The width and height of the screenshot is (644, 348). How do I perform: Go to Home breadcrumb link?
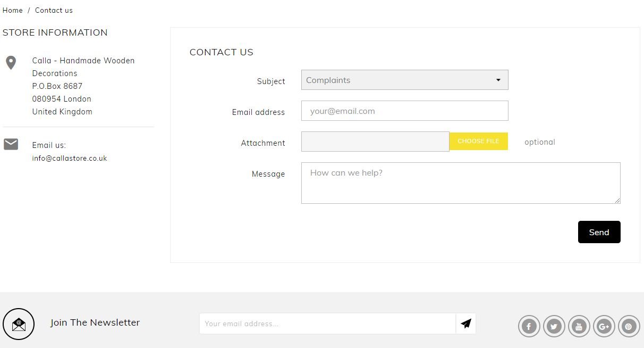tap(13, 10)
